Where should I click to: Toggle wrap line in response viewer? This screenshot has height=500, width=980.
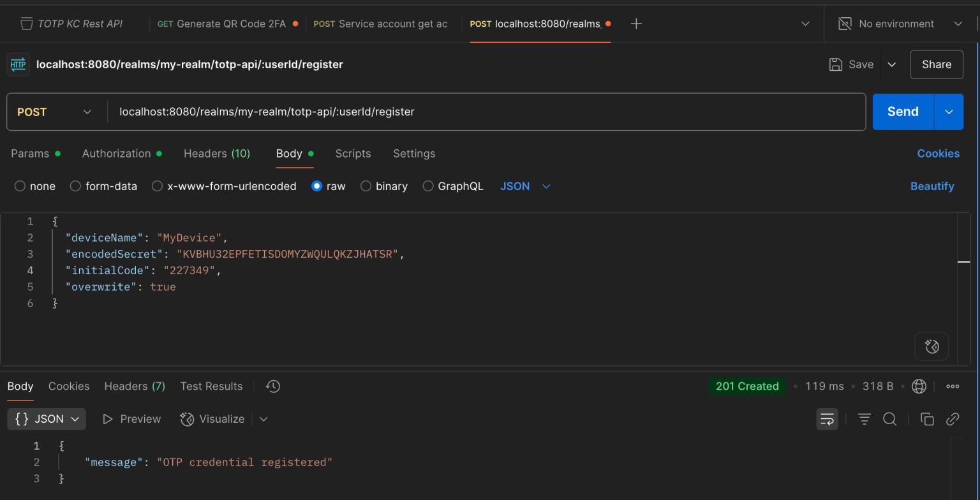tap(827, 419)
